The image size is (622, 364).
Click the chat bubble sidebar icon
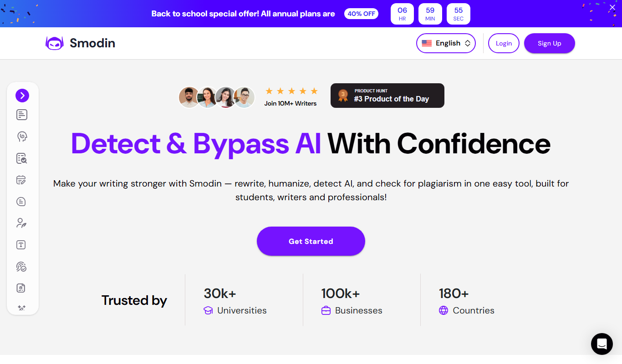pyautogui.click(x=21, y=202)
